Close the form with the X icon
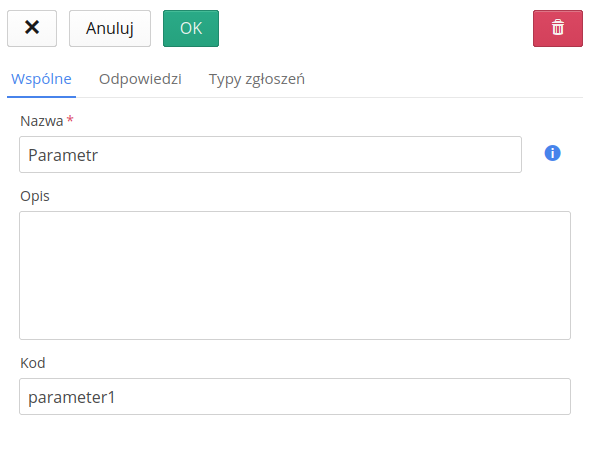This screenshot has height=465, width=593. (x=32, y=28)
